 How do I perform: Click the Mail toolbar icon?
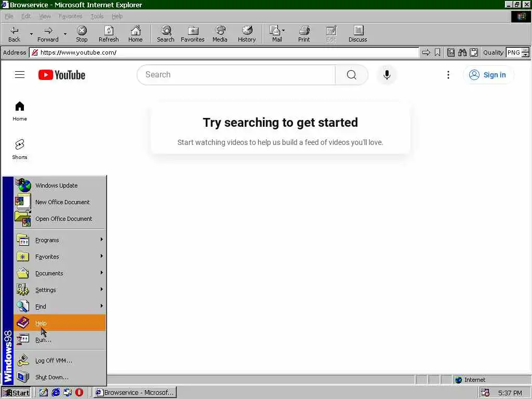point(275,34)
